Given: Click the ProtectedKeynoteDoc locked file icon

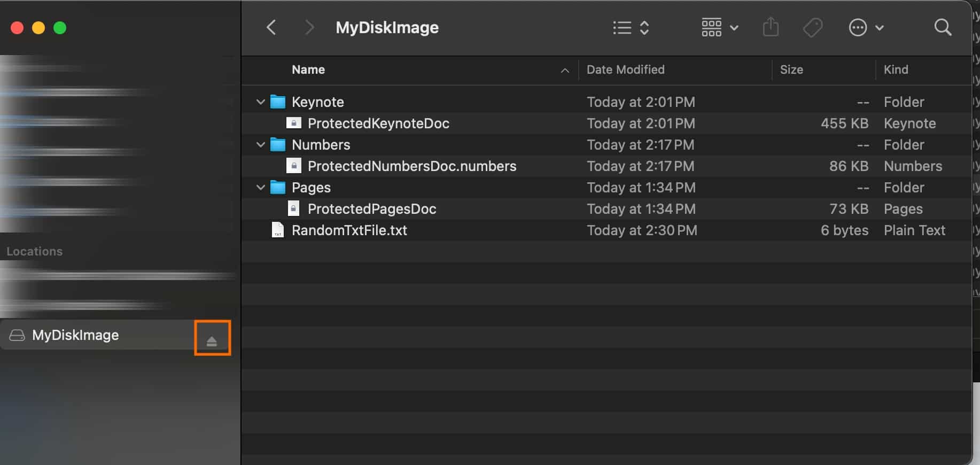Looking at the screenshot, I should click(x=293, y=123).
